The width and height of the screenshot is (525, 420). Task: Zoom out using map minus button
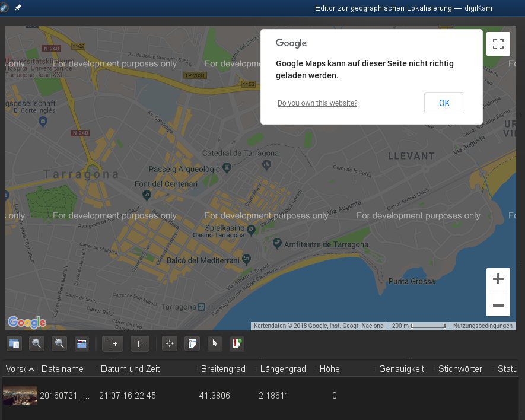pyautogui.click(x=498, y=306)
